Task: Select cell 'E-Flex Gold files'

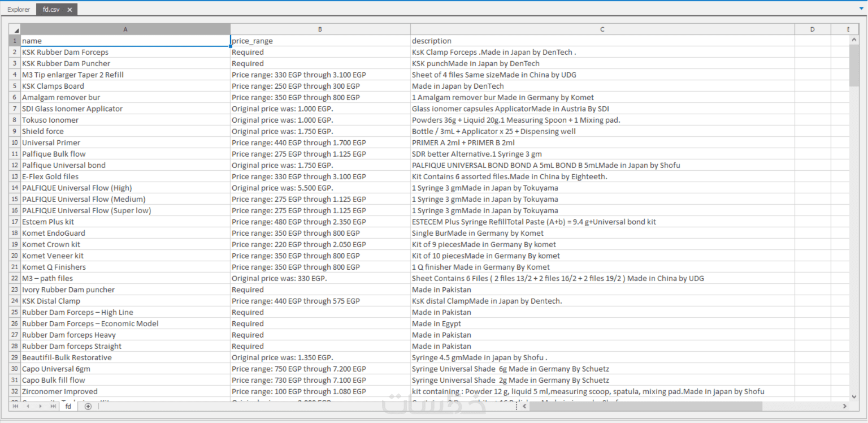Action: pyautogui.click(x=125, y=176)
